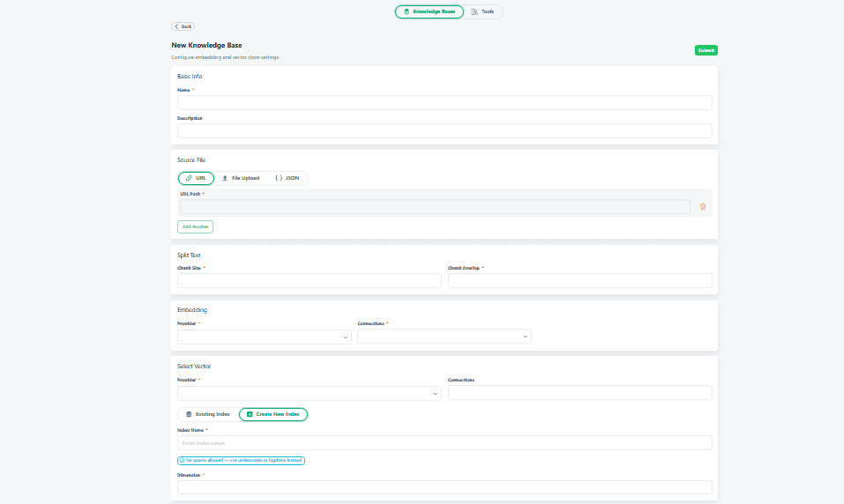Click the upload arrow icon beside File Upload
This screenshot has height=504, width=844.
coord(225,178)
